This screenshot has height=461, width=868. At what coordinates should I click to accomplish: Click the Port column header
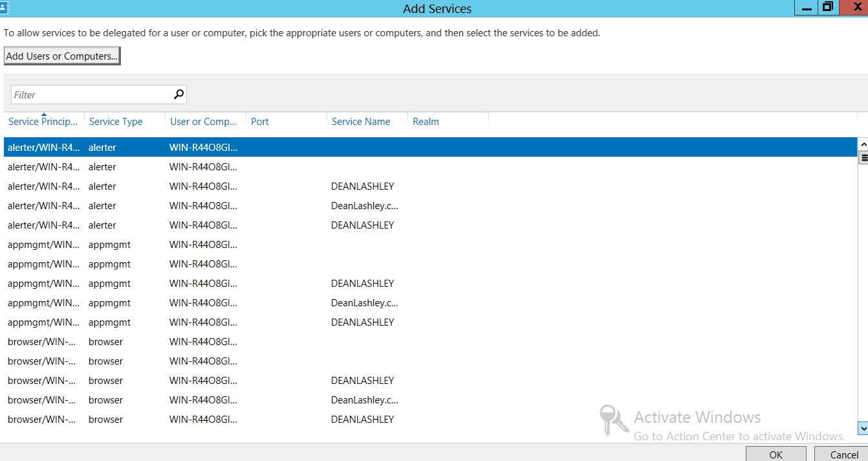(x=260, y=122)
